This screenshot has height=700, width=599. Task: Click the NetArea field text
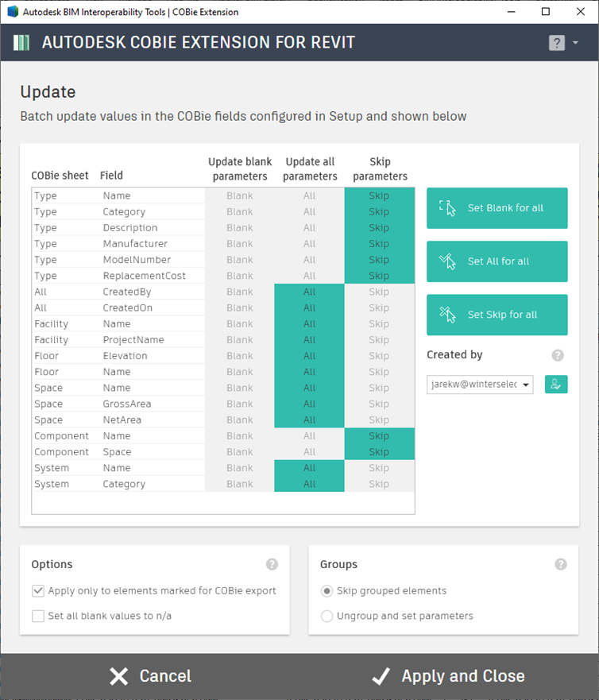122,420
